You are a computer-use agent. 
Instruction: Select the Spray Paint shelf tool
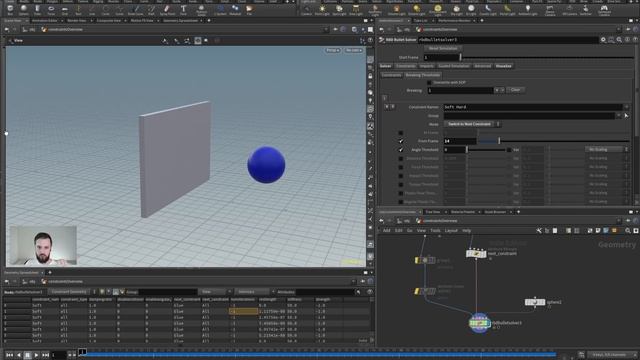(x=167, y=10)
